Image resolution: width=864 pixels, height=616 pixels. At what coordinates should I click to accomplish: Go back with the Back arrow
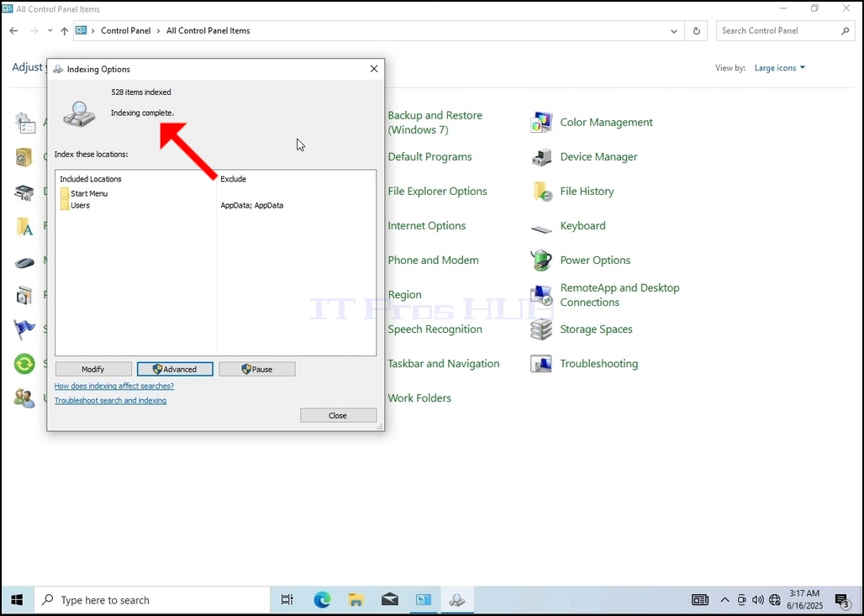(13, 31)
